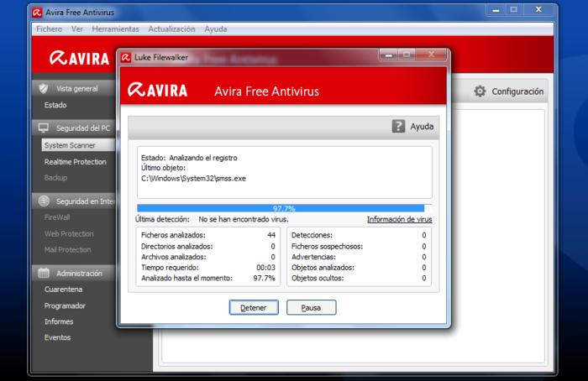Select Backup in the sidebar
The height and width of the screenshot is (381, 588).
[x=56, y=178]
